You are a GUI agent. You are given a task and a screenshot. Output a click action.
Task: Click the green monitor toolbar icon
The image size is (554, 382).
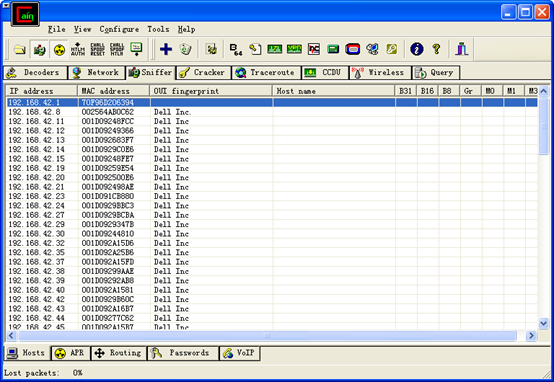tap(136, 49)
